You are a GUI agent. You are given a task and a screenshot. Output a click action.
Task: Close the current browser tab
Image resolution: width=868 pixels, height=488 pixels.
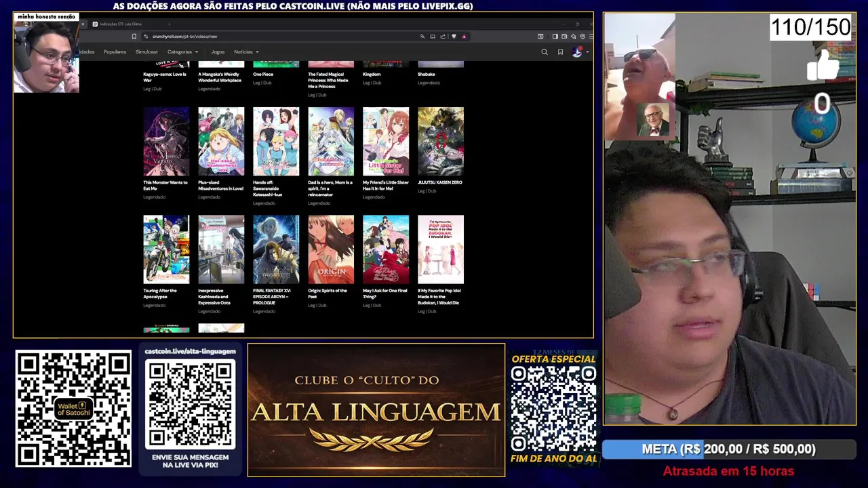pyautogui.click(x=83, y=24)
